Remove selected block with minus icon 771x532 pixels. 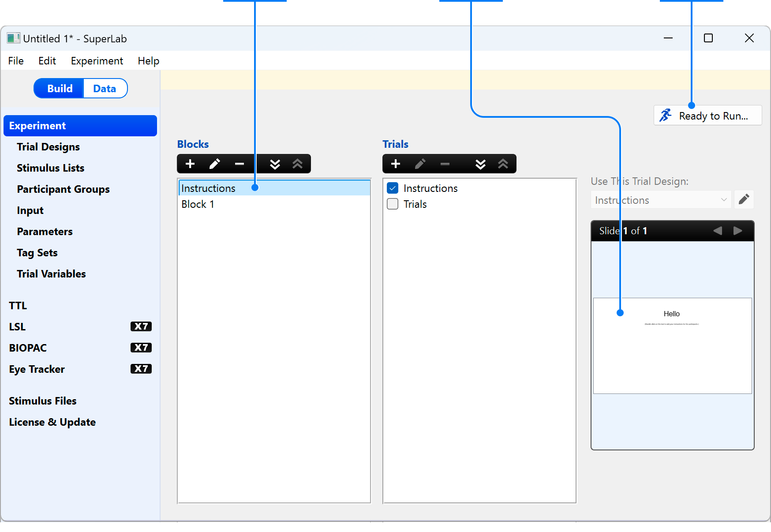click(240, 164)
